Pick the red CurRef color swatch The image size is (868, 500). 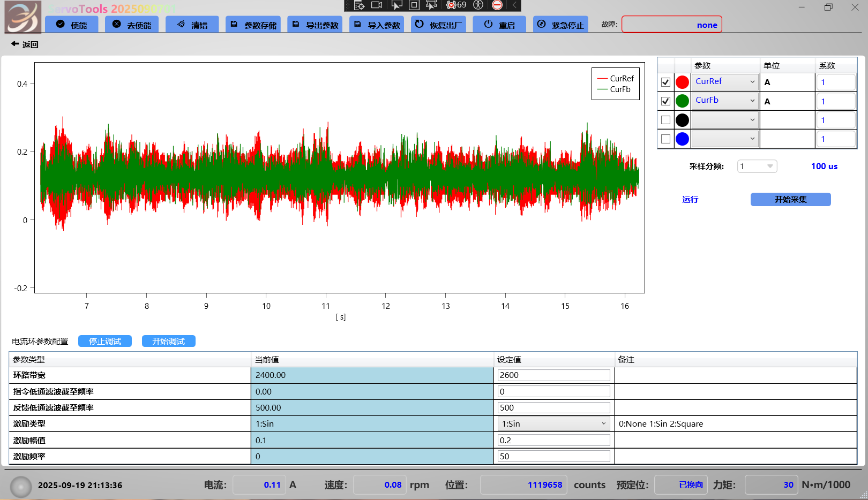click(x=682, y=82)
